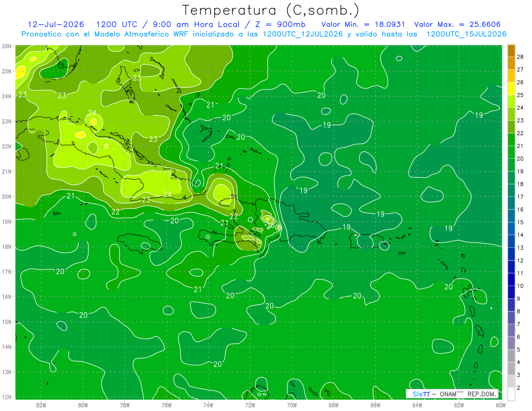
Task: Click the longitude axis label '74W'
Action: (x=208, y=405)
